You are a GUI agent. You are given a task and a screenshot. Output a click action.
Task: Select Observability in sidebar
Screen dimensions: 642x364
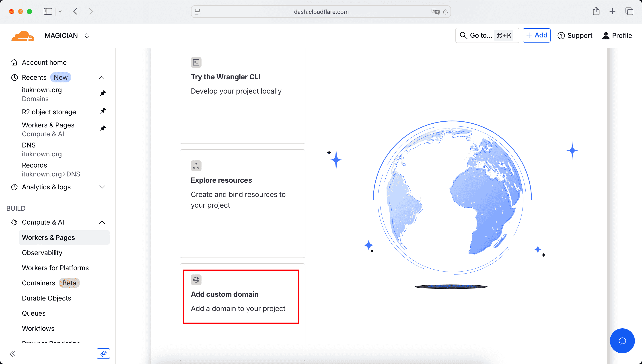coord(42,252)
